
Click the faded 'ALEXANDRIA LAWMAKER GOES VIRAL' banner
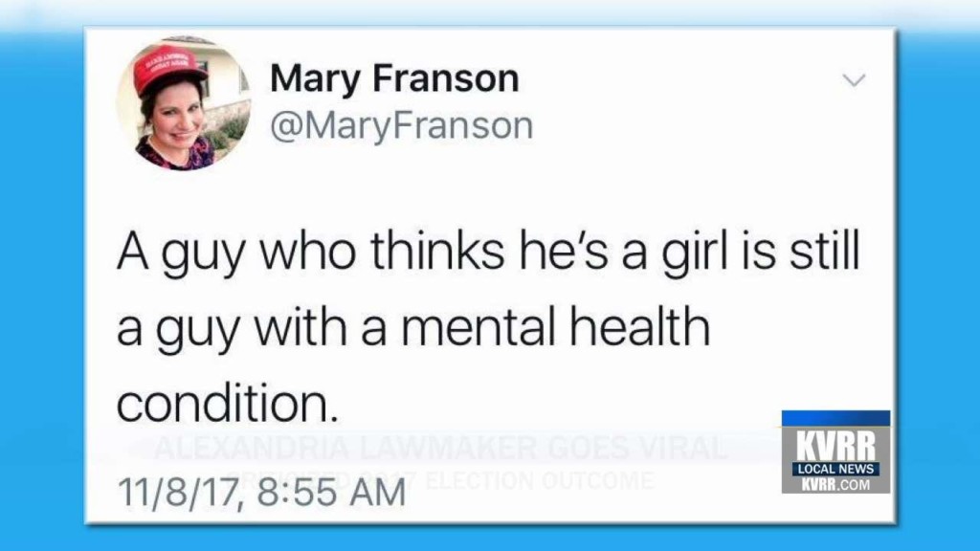coord(440,448)
